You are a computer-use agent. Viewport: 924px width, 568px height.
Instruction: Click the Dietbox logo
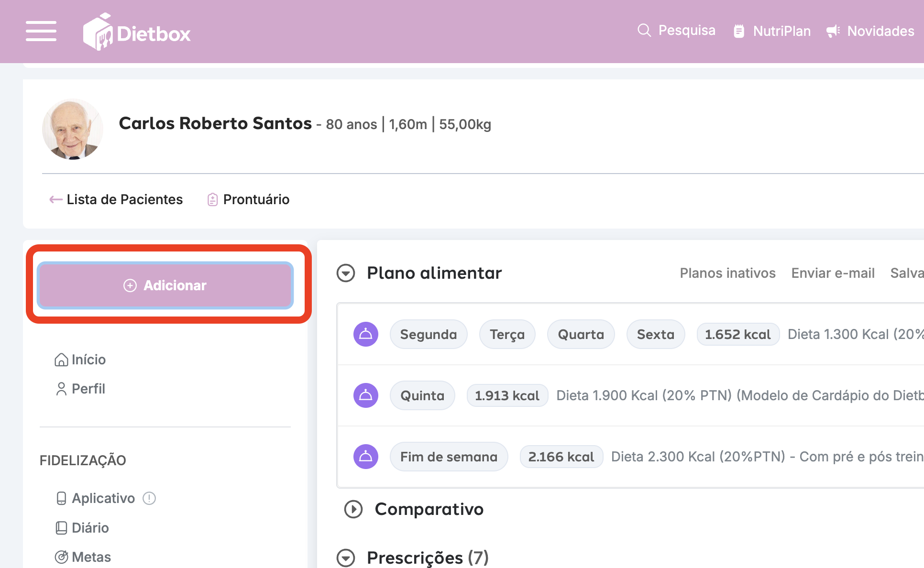(137, 33)
